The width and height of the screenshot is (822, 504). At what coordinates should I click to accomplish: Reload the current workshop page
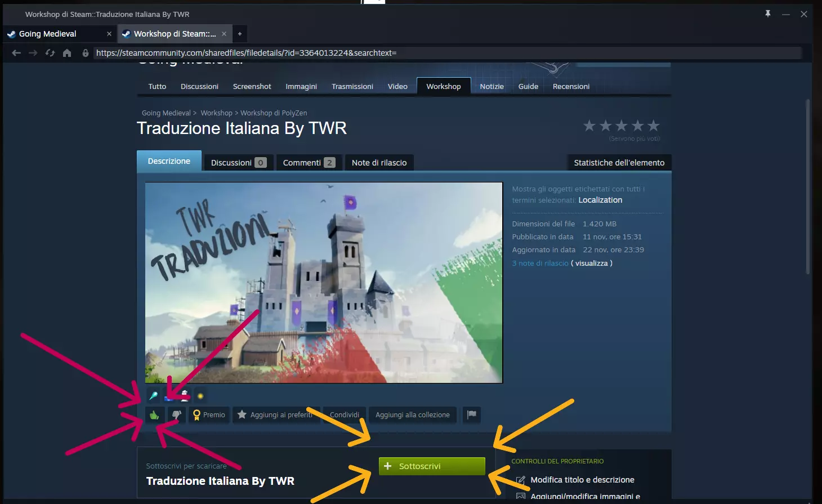coord(50,53)
